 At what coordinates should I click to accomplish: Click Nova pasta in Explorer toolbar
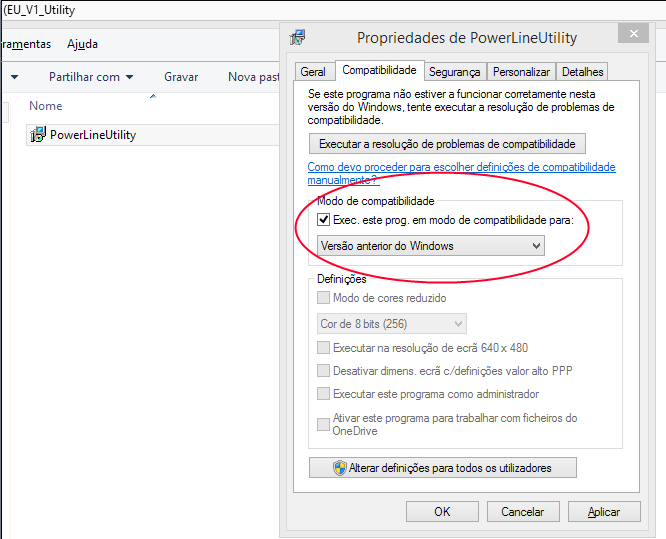click(254, 77)
